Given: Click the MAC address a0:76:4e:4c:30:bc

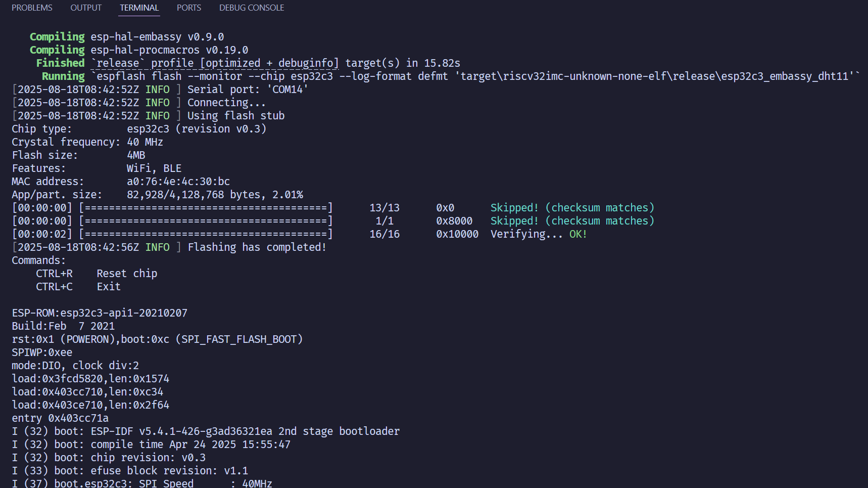Looking at the screenshot, I should click(x=178, y=182).
